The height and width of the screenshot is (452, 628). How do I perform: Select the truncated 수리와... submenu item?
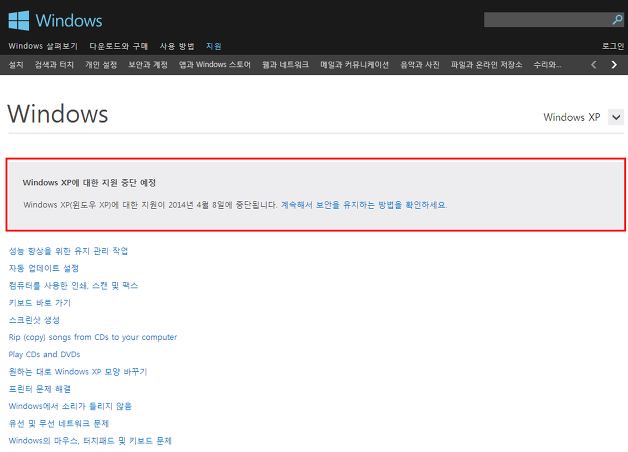click(x=547, y=65)
